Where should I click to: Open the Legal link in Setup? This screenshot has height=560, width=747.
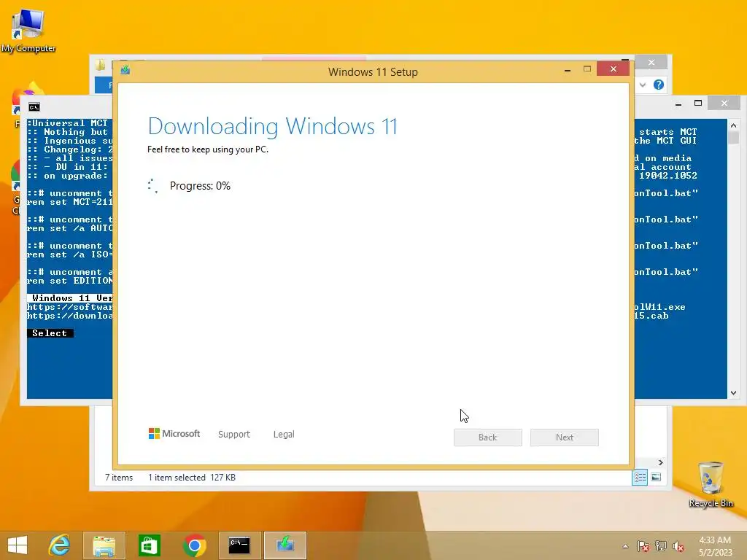pyautogui.click(x=284, y=435)
